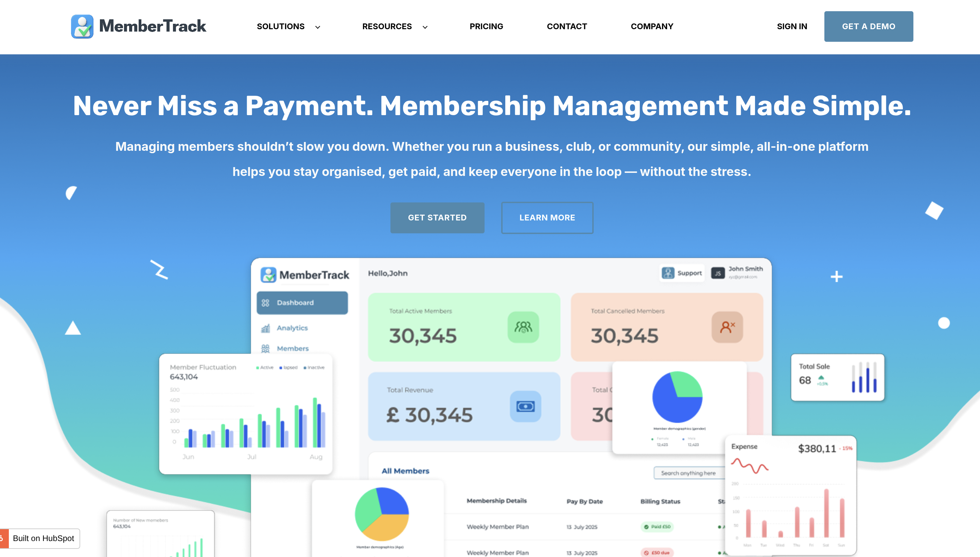This screenshot has width=980, height=557.
Task: Select Dashboard in the mockup sidebar
Action: 302,303
